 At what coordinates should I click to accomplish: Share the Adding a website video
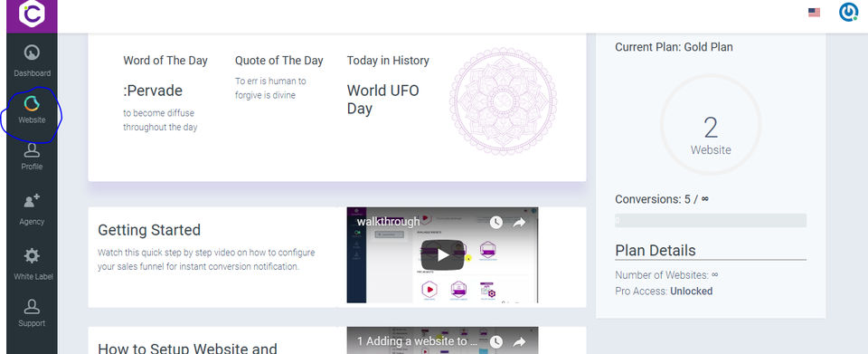[519, 342]
